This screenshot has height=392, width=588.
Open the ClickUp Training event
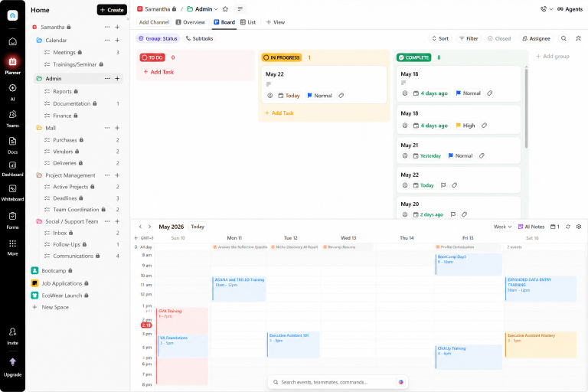(469, 357)
